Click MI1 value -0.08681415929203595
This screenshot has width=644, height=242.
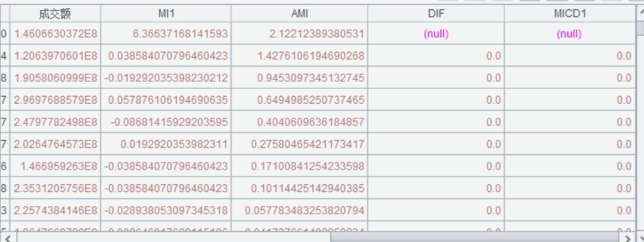[166, 122]
